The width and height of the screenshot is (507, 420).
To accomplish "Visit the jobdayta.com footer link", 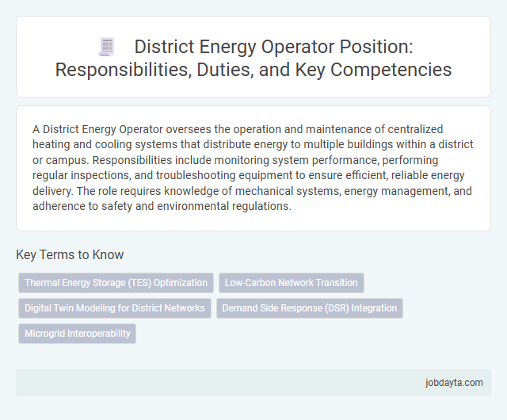I will [x=454, y=383].
